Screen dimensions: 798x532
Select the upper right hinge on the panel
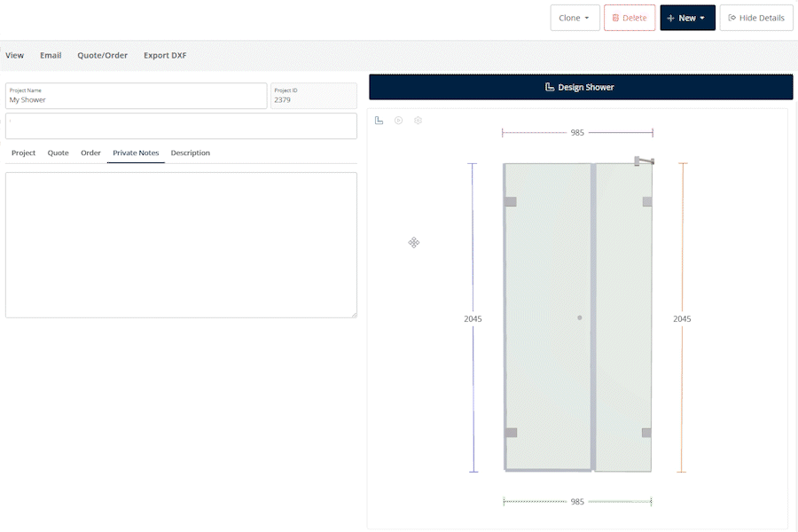pos(647,202)
